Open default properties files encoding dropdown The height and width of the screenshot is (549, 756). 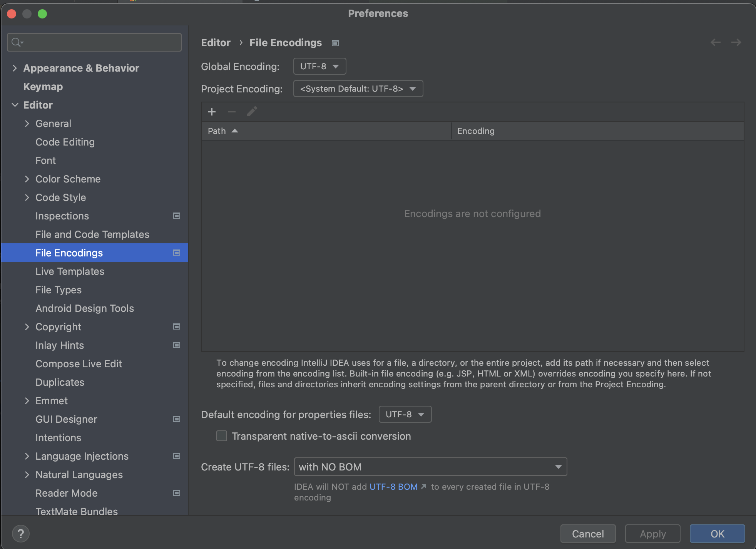tap(405, 414)
